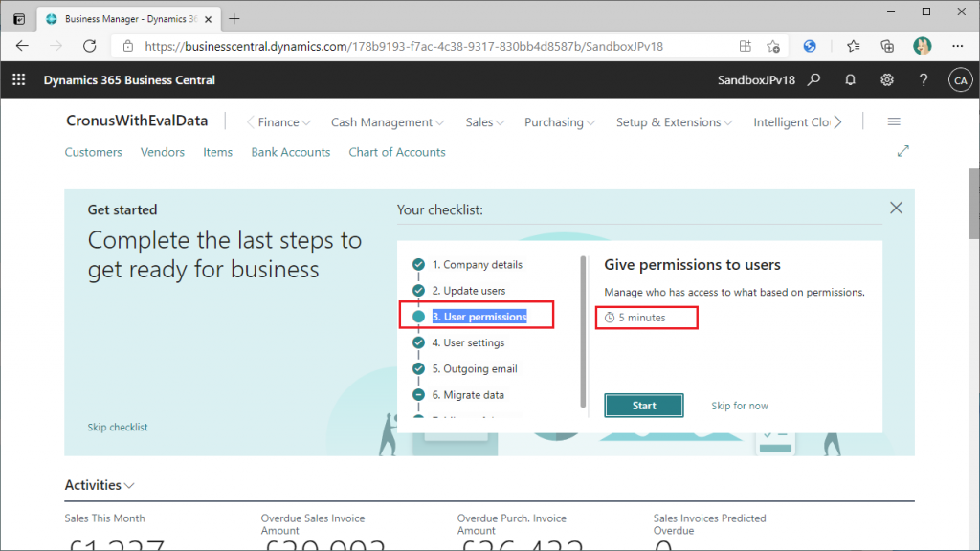Click the Overdue Sales Invoice Amount tile
980x551 pixels.
[323, 531]
